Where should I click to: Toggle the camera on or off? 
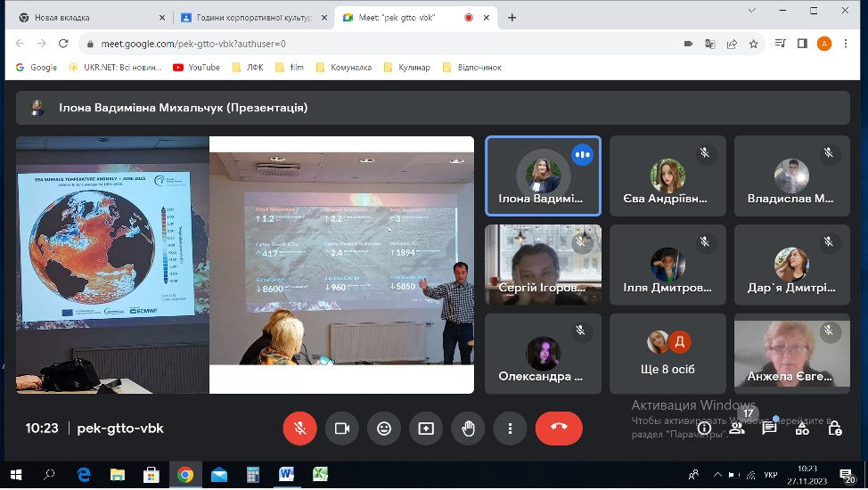(342, 428)
